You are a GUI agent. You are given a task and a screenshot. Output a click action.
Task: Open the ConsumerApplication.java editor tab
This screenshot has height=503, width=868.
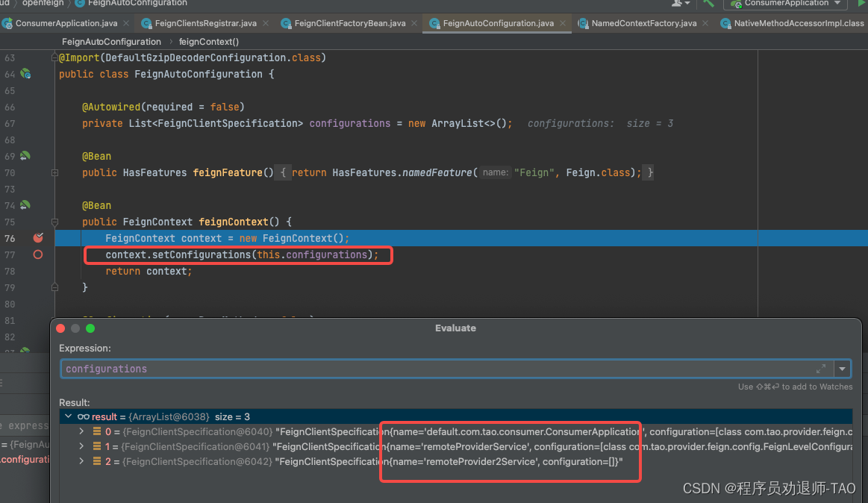point(66,23)
